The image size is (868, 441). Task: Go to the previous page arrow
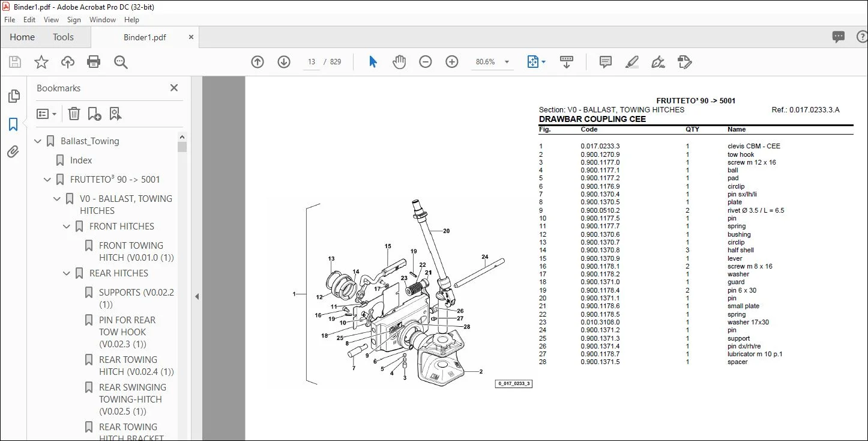coord(258,62)
